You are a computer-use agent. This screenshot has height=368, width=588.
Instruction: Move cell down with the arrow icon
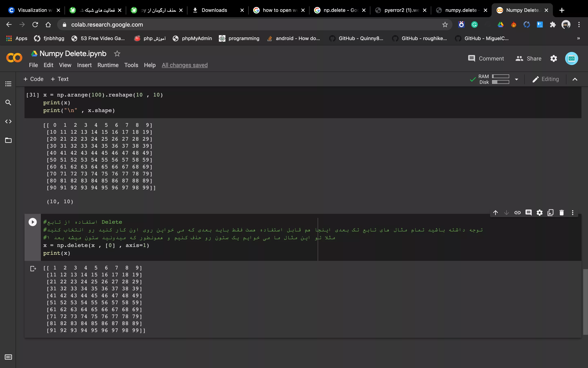[506, 213]
